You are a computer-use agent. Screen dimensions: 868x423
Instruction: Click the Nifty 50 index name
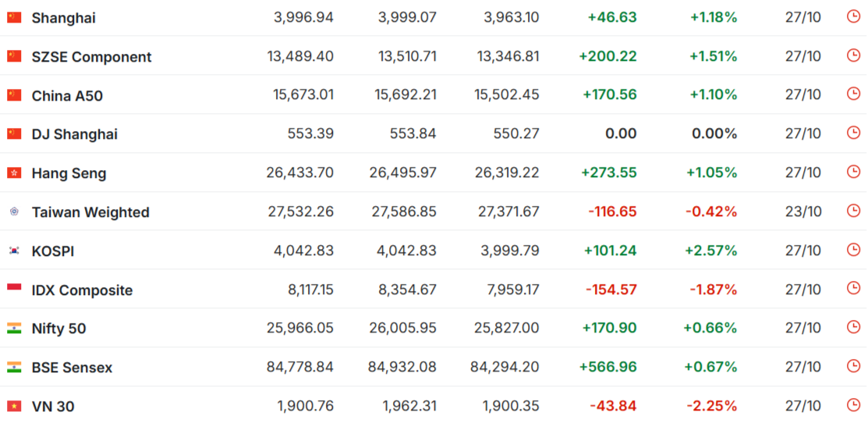58,329
